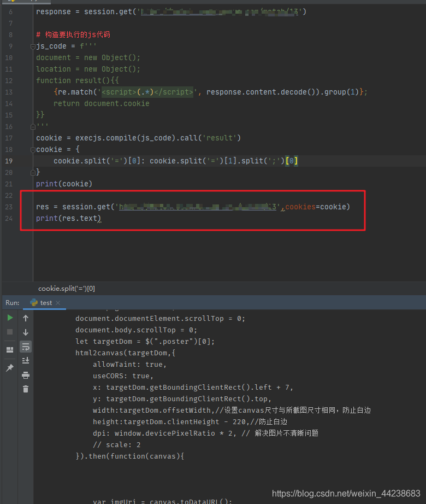Select the test run tab

(x=44, y=303)
